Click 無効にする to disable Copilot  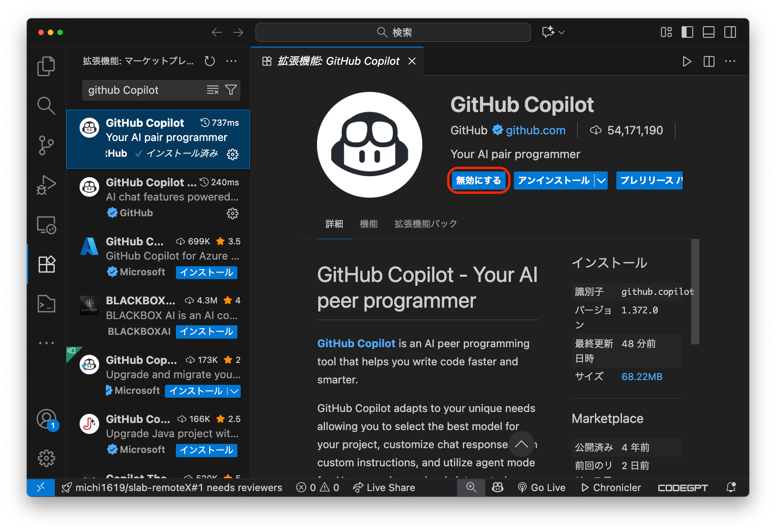tap(479, 181)
